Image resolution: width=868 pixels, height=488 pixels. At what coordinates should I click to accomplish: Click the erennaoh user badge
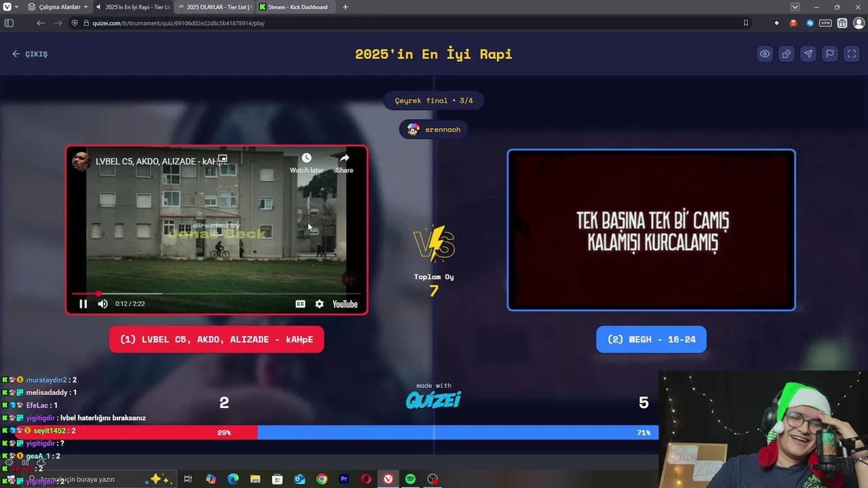coord(433,129)
